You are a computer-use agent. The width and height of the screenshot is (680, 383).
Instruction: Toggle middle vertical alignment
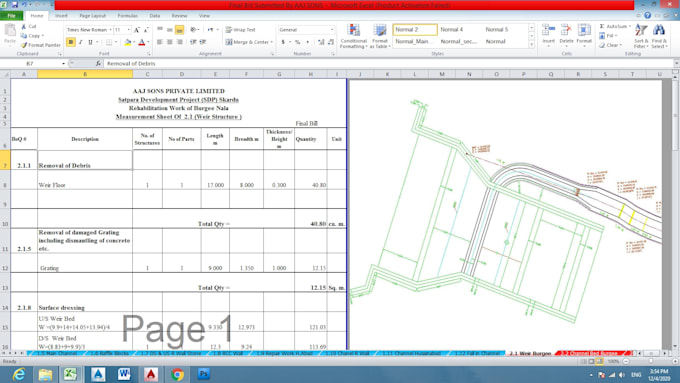click(170, 30)
